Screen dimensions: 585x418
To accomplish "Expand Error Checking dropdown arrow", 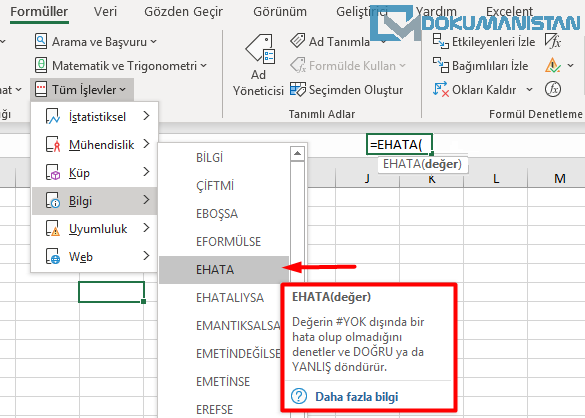I will coord(570,66).
